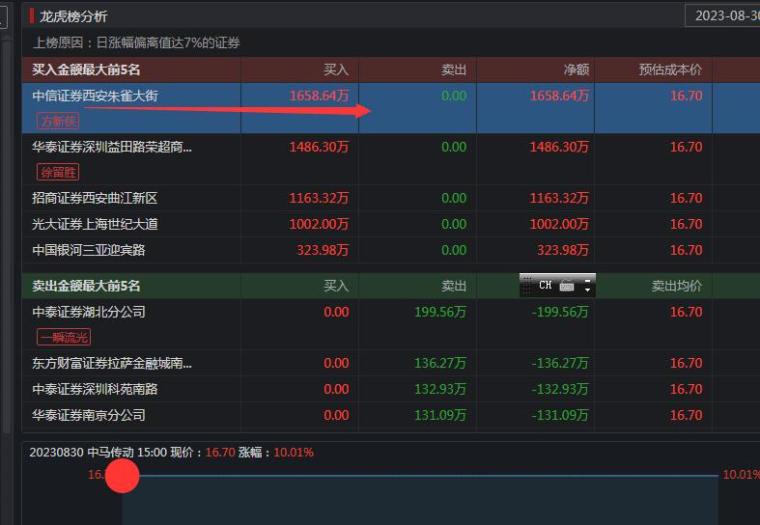Click sell amount 131.09万
The width and height of the screenshot is (760, 525).
[x=441, y=415]
